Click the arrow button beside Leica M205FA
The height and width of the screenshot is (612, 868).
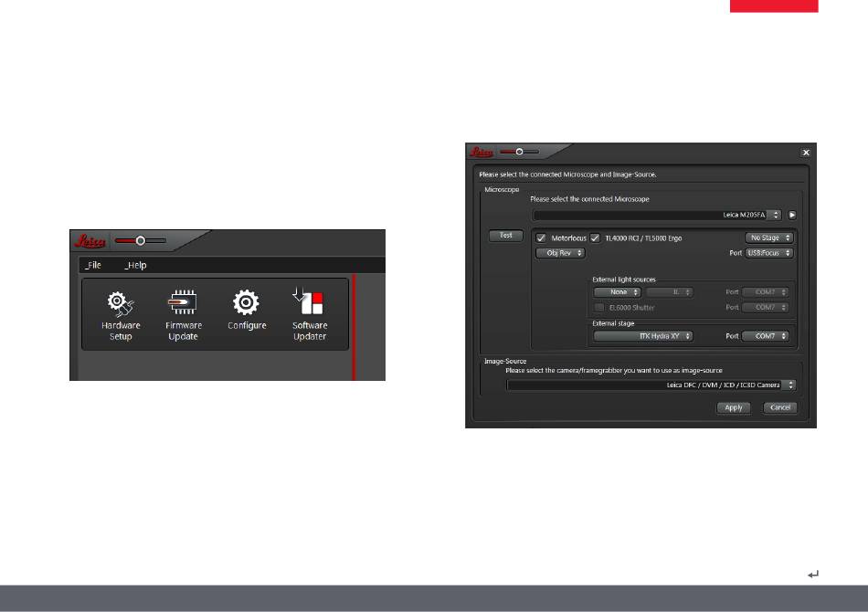(x=792, y=215)
